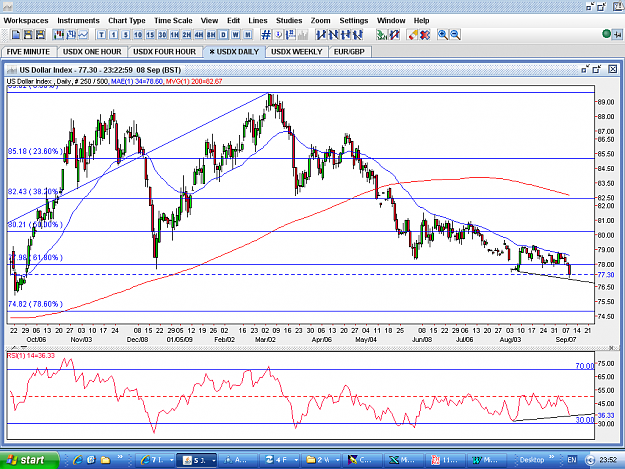Image resolution: width=625 pixels, height=469 pixels.
Task: Click the MAE(1) 34=78.60 study label
Action: pyautogui.click(x=137, y=81)
